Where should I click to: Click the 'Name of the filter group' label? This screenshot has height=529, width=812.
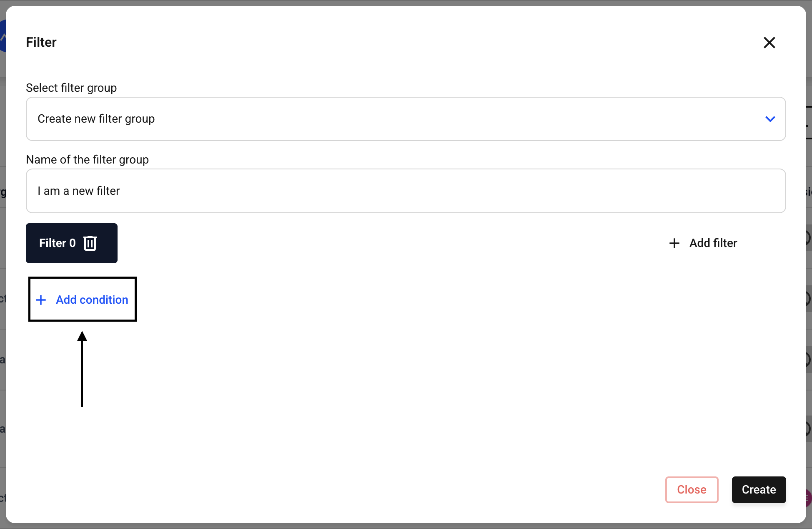[x=87, y=159]
